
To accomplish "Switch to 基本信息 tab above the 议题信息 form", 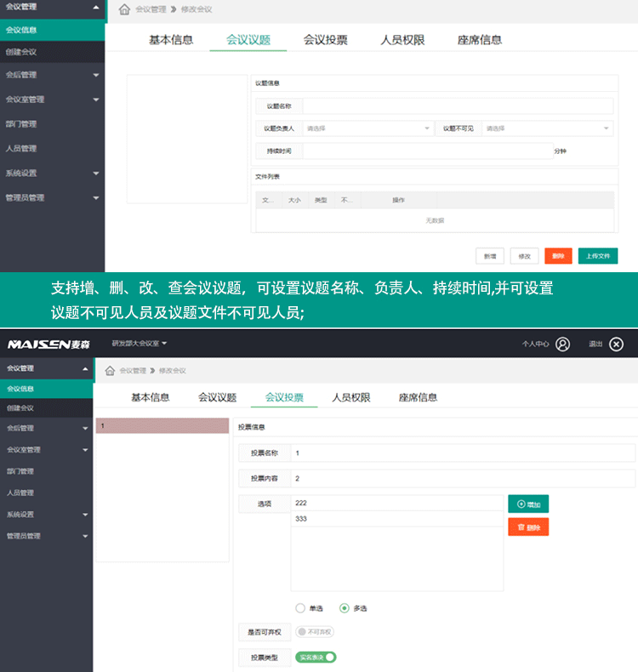I will coord(171,40).
